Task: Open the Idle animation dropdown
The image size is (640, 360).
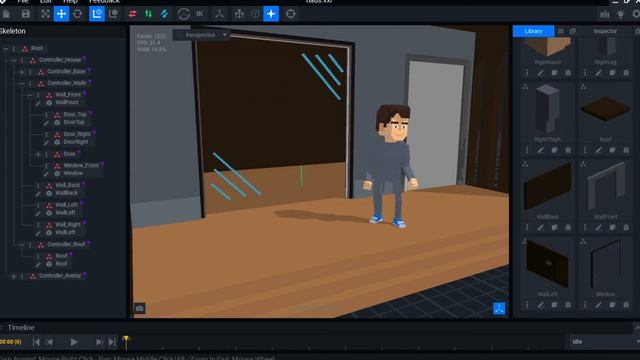Action: point(604,342)
